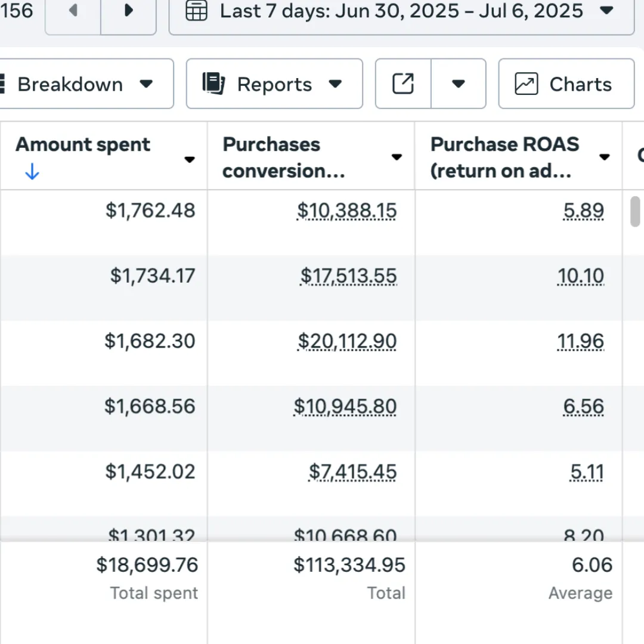Click the previous period left arrow
This screenshot has height=644, width=644.
tap(73, 11)
